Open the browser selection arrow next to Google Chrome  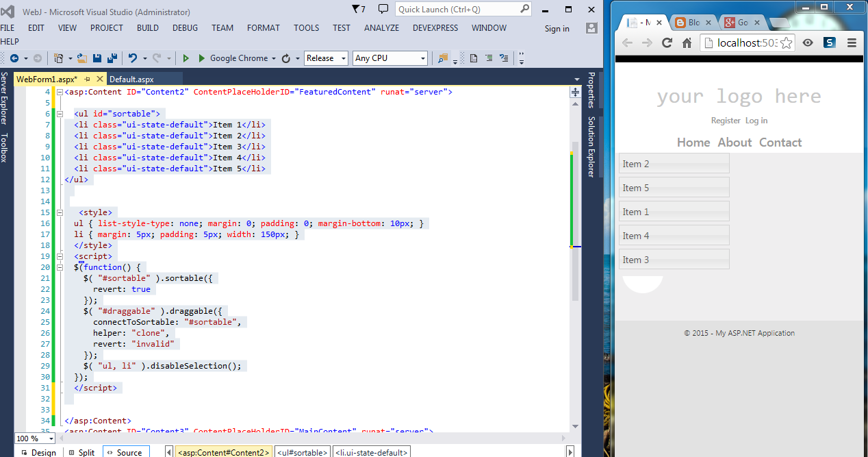pyautogui.click(x=274, y=58)
